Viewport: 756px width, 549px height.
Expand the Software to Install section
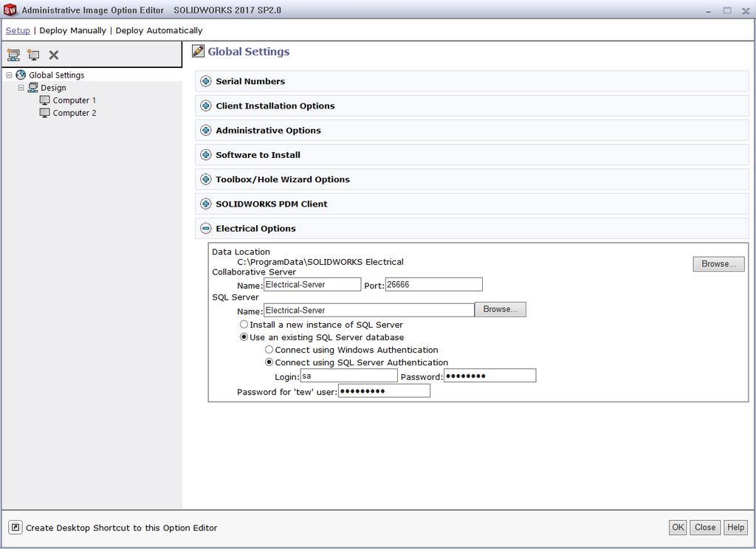[x=206, y=155]
